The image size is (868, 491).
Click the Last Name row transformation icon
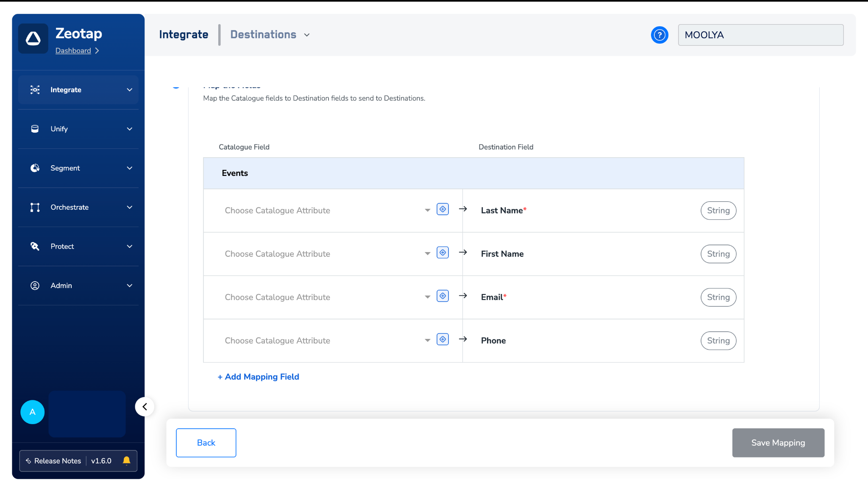[442, 209]
